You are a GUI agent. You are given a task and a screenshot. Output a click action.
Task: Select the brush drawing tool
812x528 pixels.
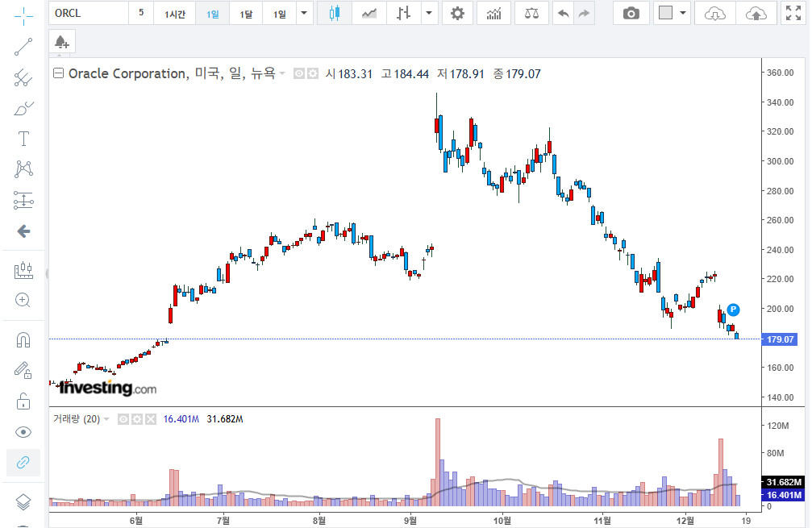tap(23, 109)
